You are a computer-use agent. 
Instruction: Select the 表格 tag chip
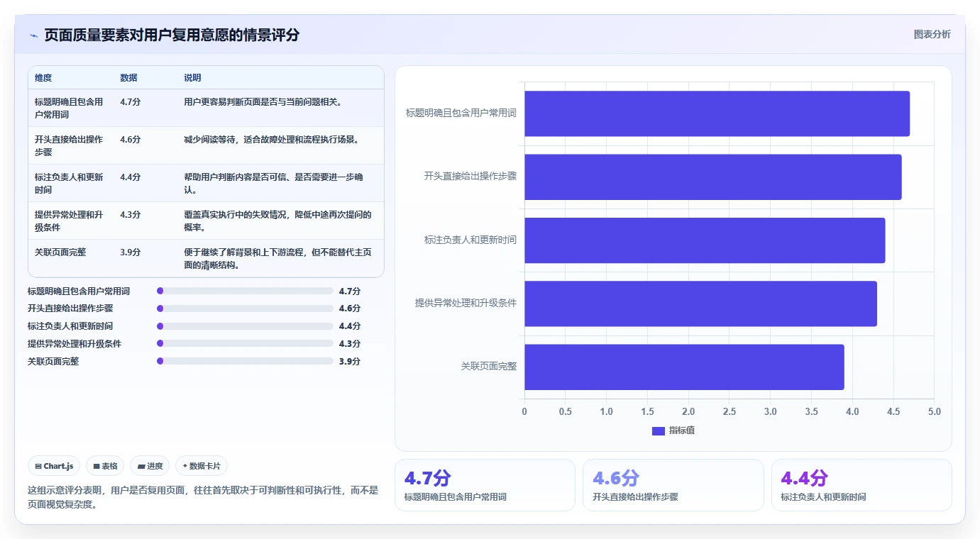(x=105, y=466)
